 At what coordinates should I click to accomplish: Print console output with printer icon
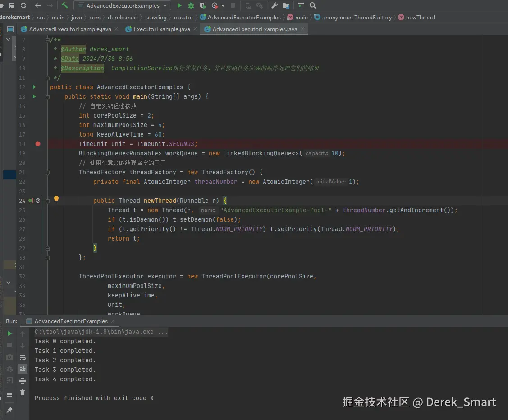[23, 381]
